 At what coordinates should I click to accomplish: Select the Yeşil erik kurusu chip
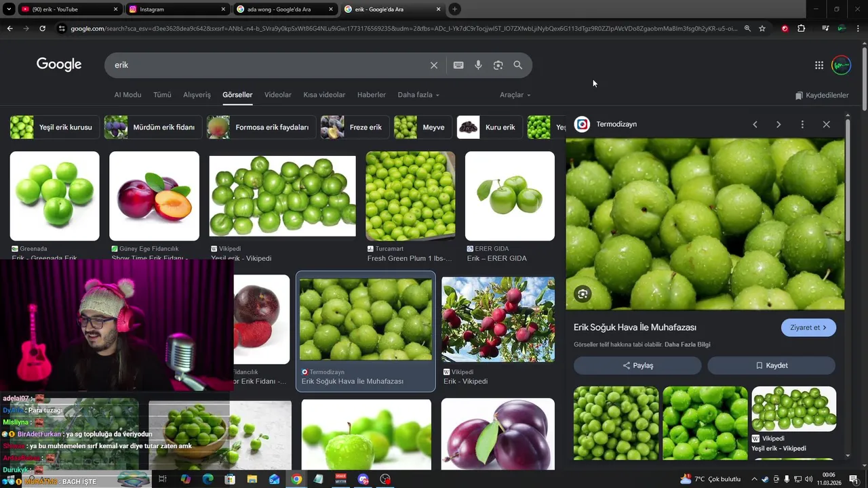coord(54,127)
